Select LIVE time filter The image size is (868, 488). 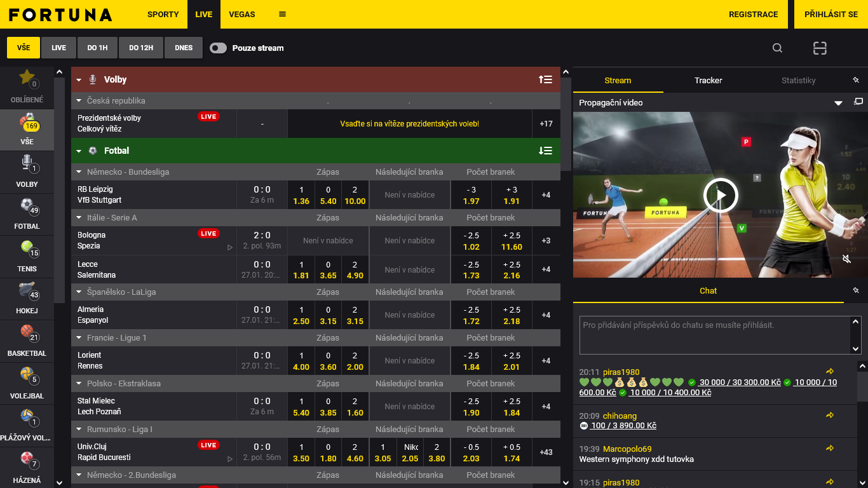pos(59,48)
